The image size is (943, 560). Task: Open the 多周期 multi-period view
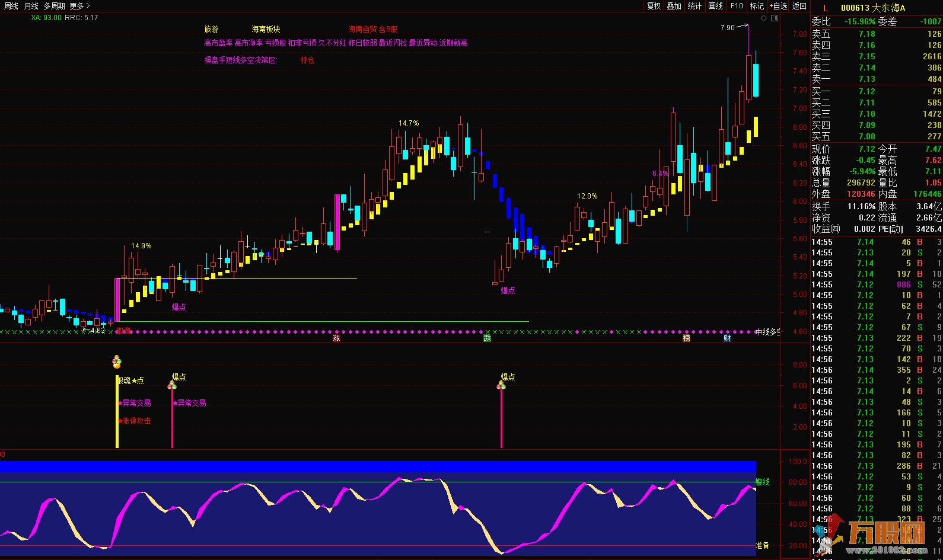coord(54,6)
